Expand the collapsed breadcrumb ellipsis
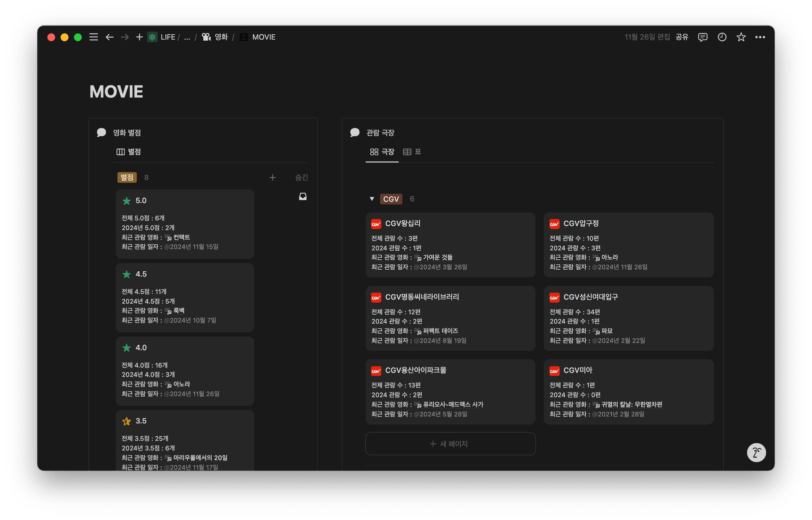The height and width of the screenshot is (520, 812). click(187, 37)
